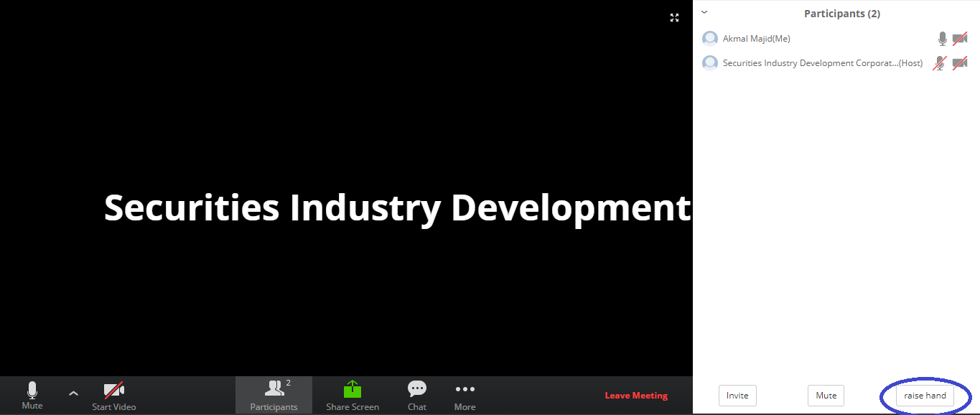Image resolution: width=980 pixels, height=415 pixels.
Task: Click Leave Meeting
Action: coord(636,396)
